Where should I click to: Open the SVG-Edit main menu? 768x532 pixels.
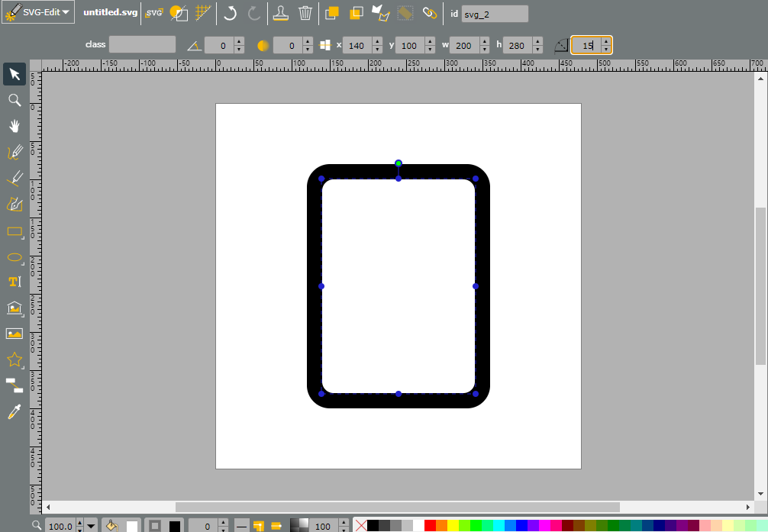(x=38, y=12)
